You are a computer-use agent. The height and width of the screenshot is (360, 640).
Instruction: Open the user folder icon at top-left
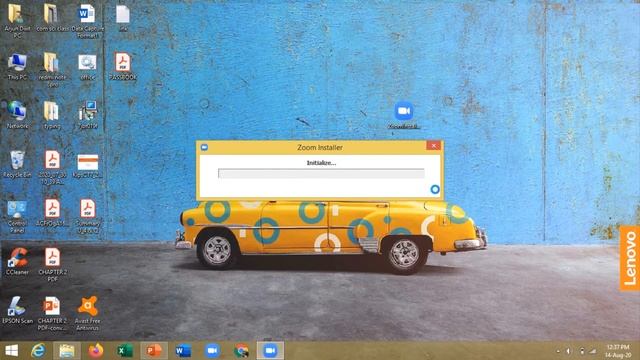(x=17, y=20)
